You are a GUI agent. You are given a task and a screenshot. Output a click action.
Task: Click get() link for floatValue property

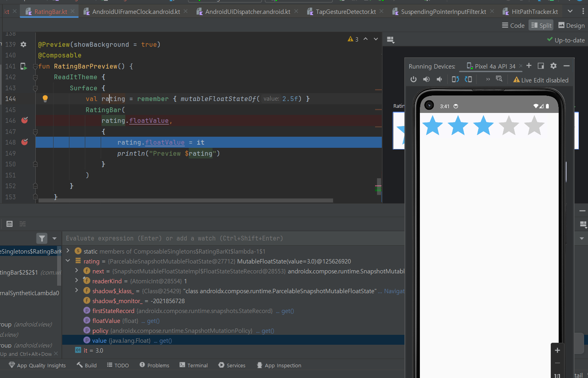153,321
